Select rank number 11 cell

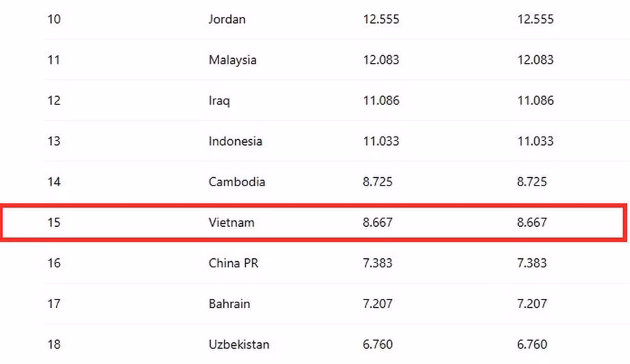pos(54,60)
